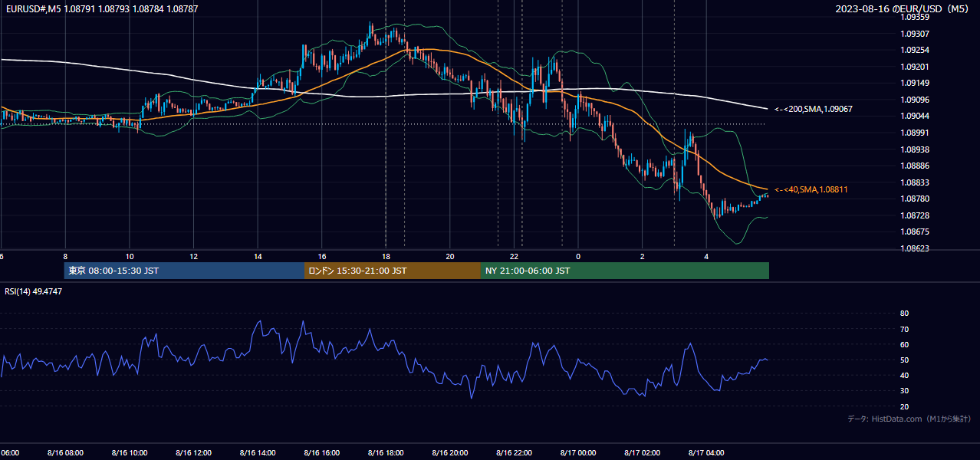Viewport: 980px width, 460px height.
Task: Click the '8/16 10:00' time axis label
Action: pos(129,453)
